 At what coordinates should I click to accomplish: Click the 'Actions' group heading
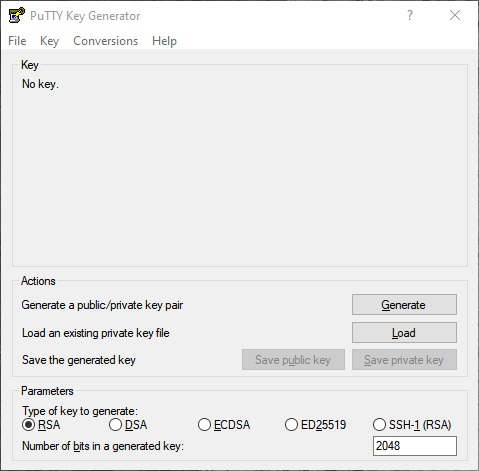38,281
